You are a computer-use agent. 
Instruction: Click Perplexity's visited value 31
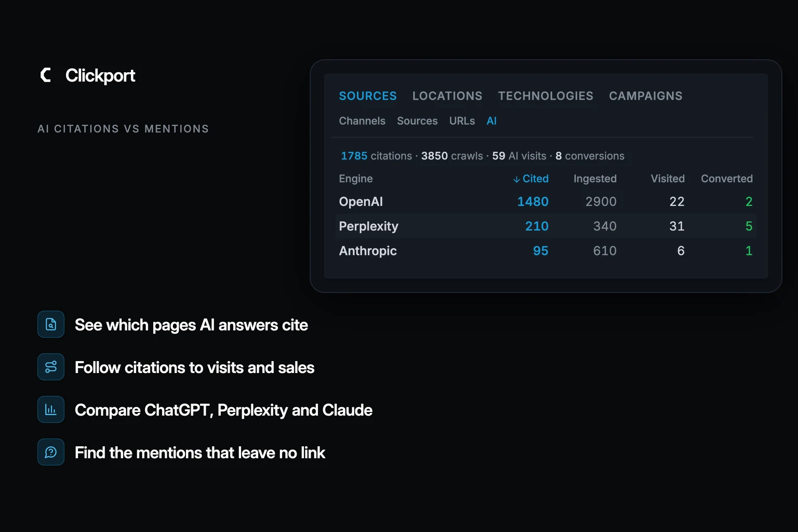click(677, 226)
